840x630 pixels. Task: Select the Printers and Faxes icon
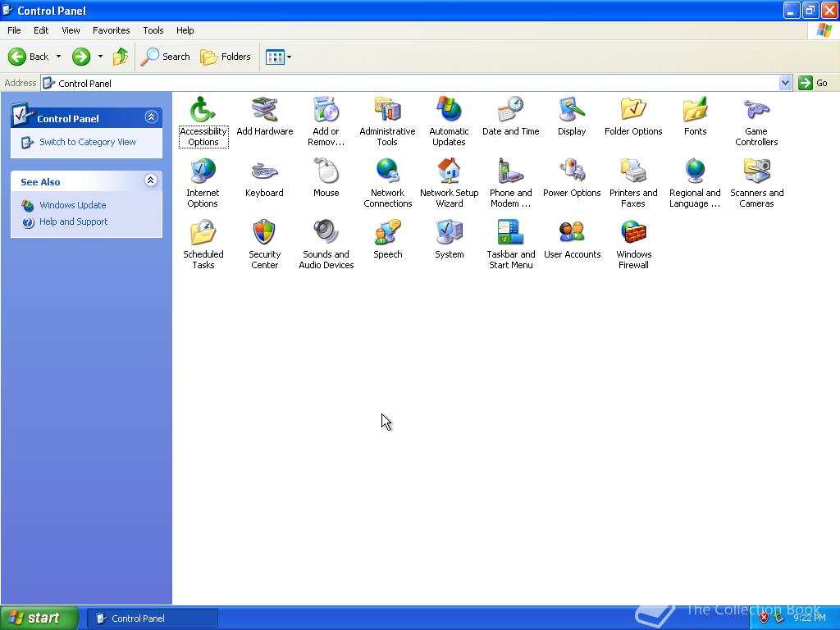pos(633,171)
